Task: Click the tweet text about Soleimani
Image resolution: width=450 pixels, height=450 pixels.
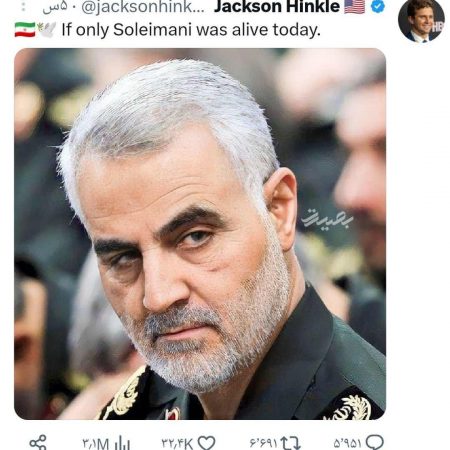Action: [191, 30]
